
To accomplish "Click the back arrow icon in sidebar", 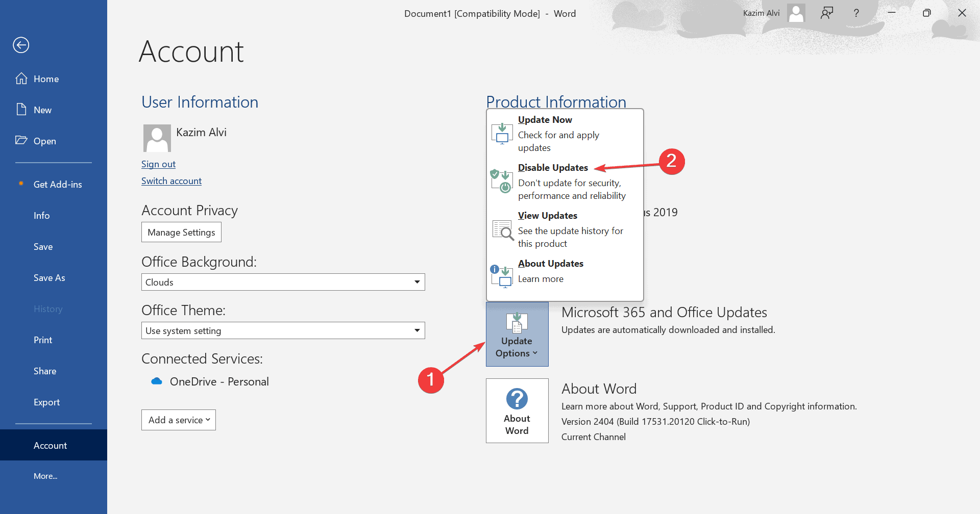I will 21,45.
